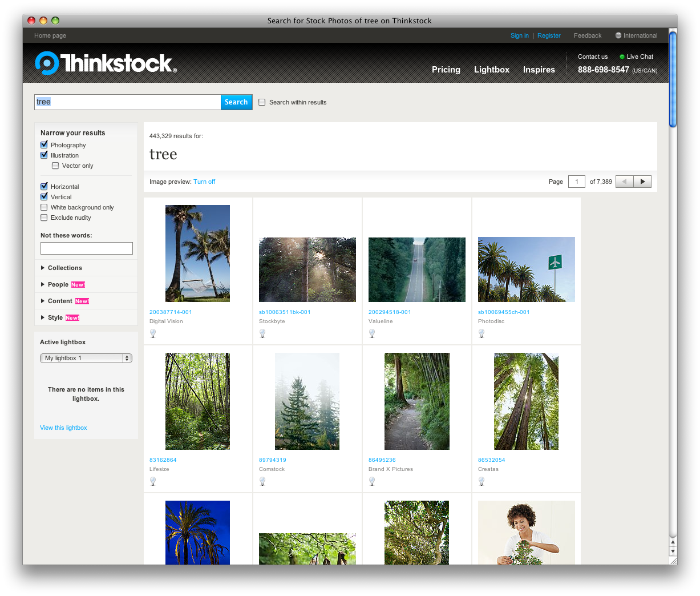Open Feedback in top bar
The width and height of the screenshot is (700, 596).
click(588, 35)
